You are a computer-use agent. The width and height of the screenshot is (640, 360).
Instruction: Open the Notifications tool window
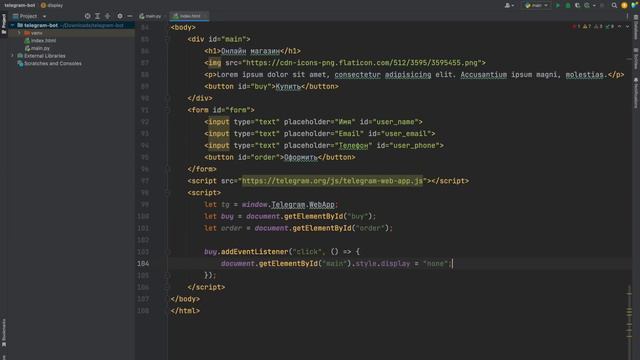[x=636, y=93]
